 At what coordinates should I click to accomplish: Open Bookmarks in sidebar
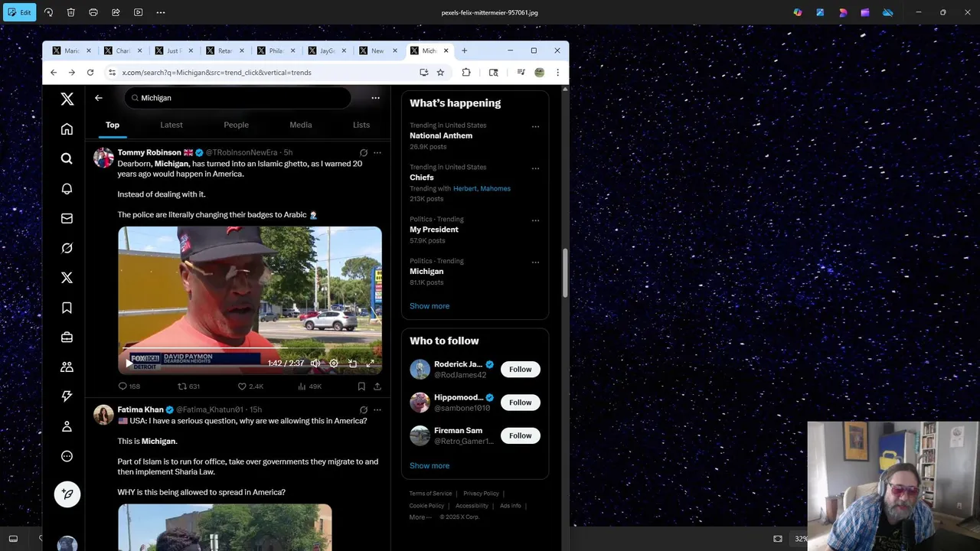(67, 308)
